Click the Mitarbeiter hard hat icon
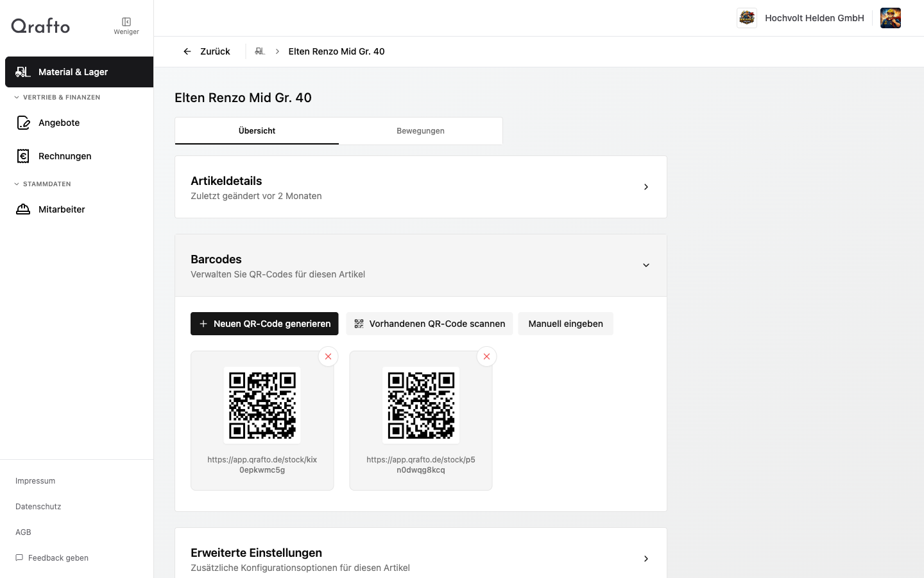Screen dimensions: 924x578 click(23, 209)
